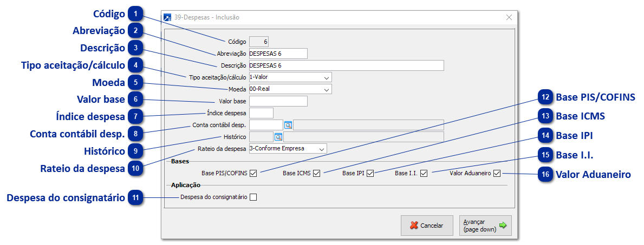Click the Descrição input field
This screenshot has height=245, width=644.
pyautogui.click(x=346, y=65)
